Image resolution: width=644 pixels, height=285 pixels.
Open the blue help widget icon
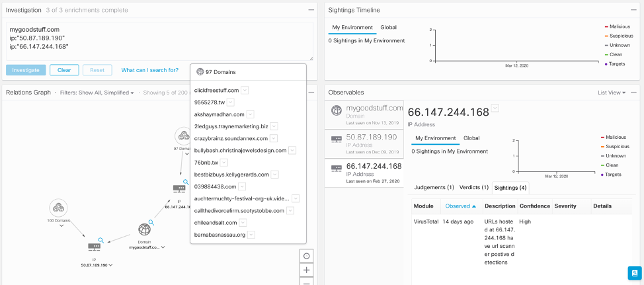click(634, 272)
